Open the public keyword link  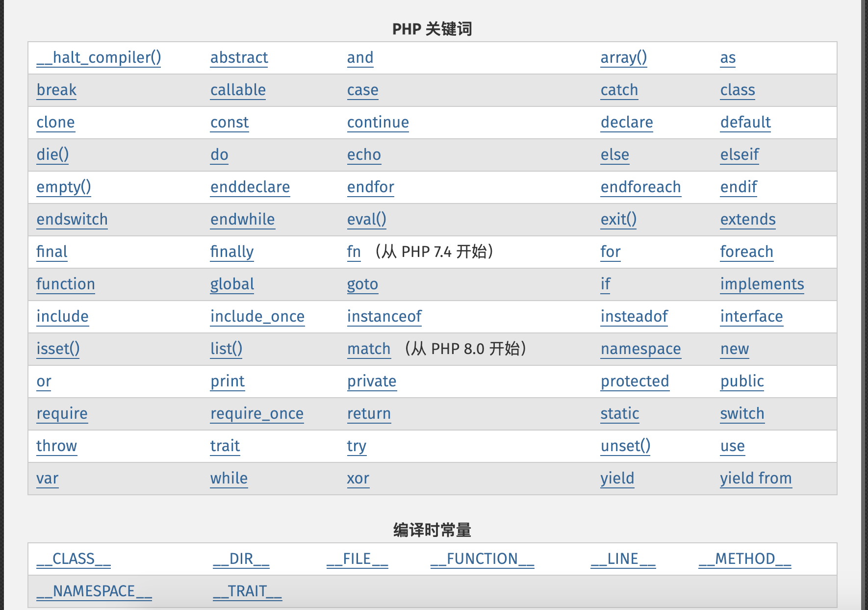(742, 381)
